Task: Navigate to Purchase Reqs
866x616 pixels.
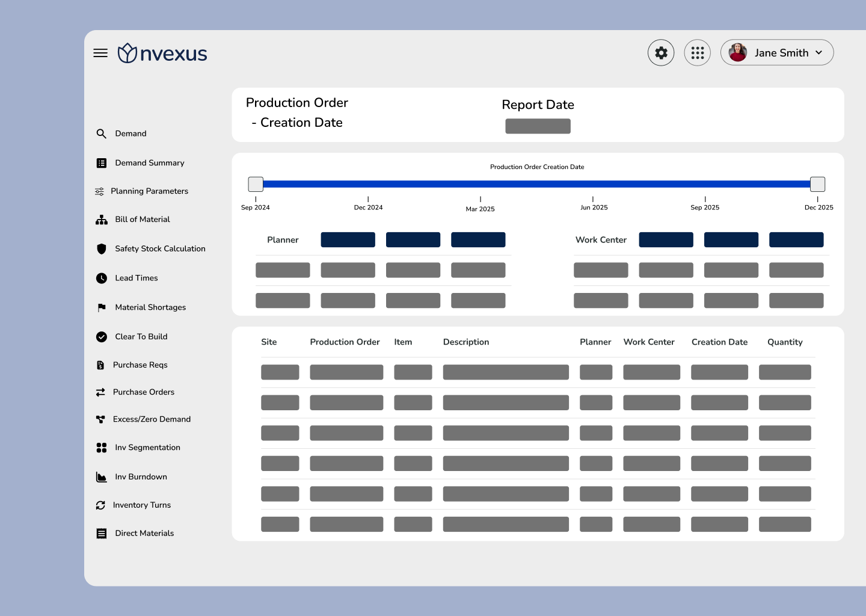Action: click(140, 365)
